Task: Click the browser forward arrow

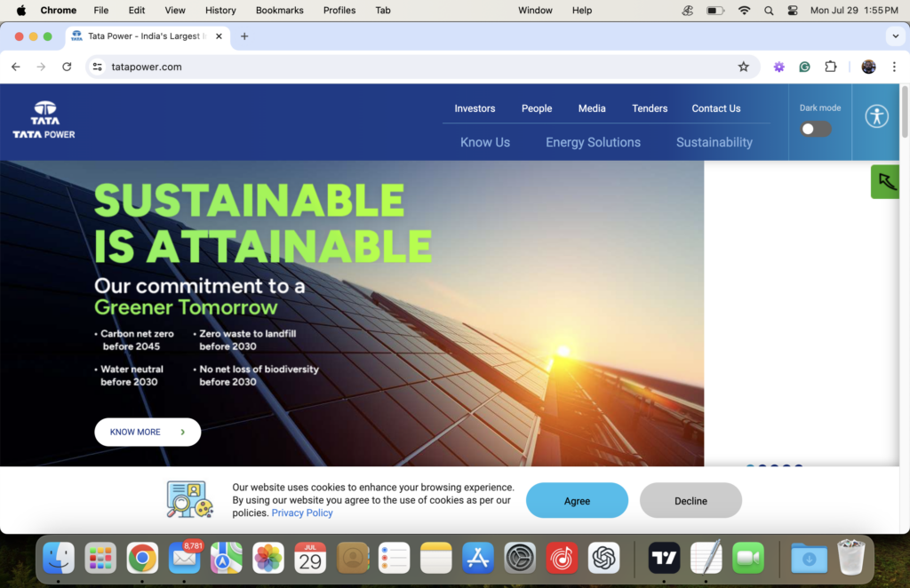Action: point(41,67)
